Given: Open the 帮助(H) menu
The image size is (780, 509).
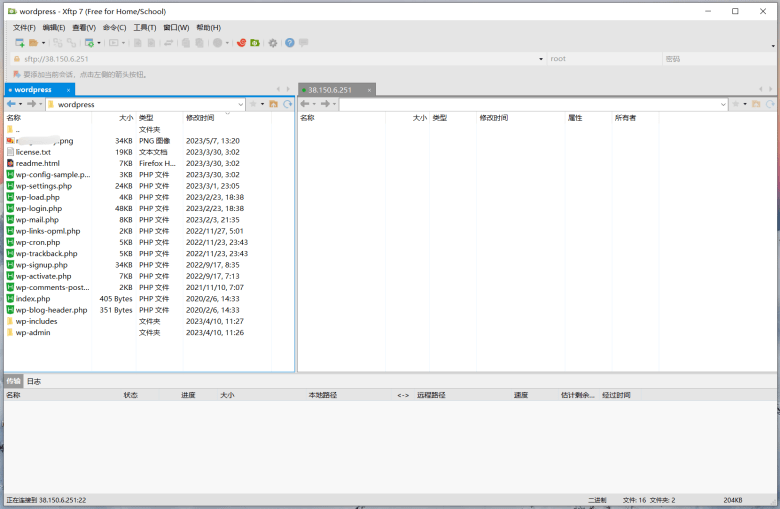Looking at the screenshot, I should 208,27.
